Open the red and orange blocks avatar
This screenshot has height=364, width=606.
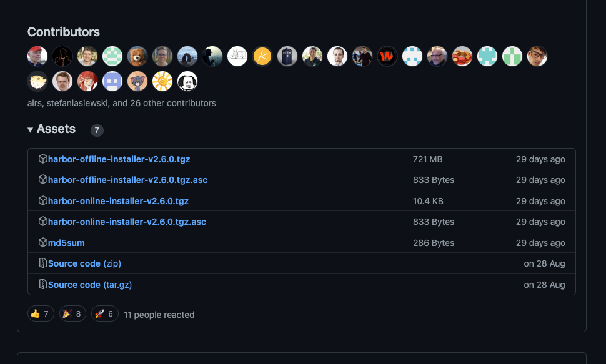(x=462, y=56)
